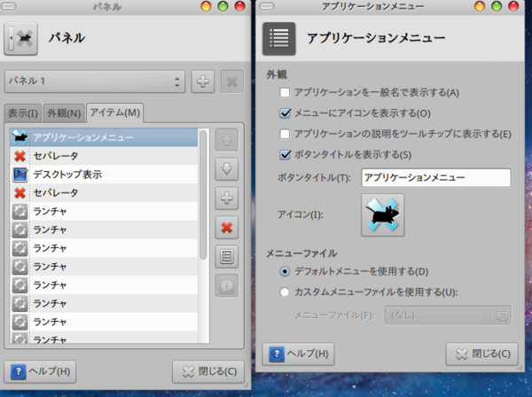Switch to the 表示(I) tab
This screenshot has width=532, height=397.
click(23, 113)
